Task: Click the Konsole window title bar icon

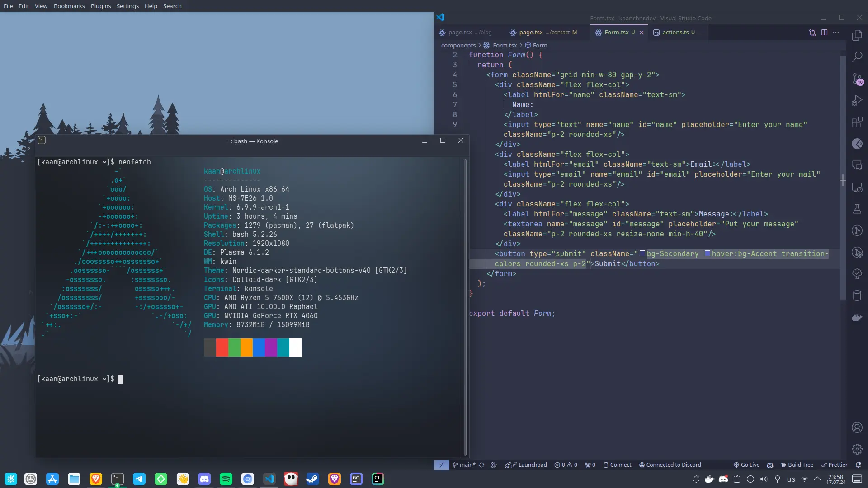Action: click(x=42, y=141)
